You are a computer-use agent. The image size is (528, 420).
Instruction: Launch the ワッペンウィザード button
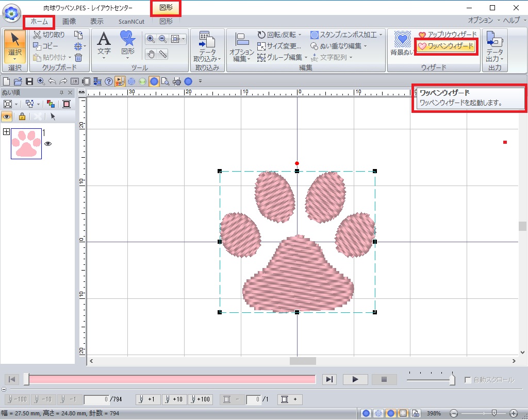445,46
